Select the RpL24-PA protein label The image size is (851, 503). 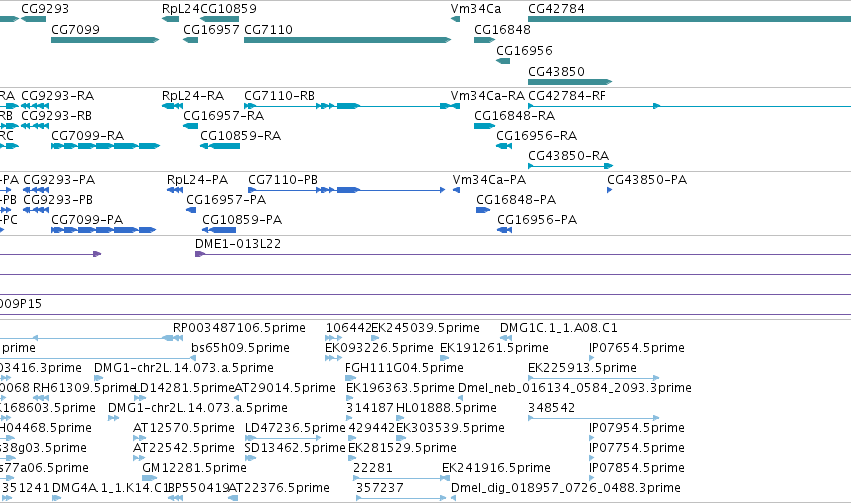198,180
